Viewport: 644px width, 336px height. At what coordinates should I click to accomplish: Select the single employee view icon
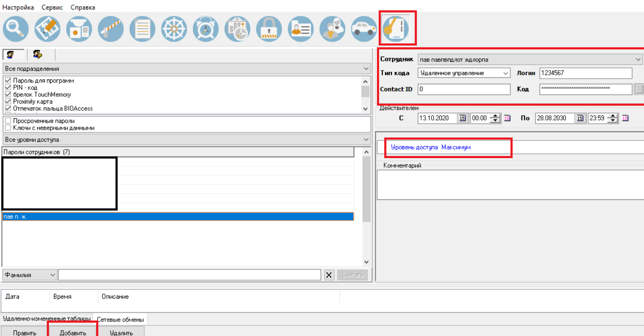(x=13, y=55)
